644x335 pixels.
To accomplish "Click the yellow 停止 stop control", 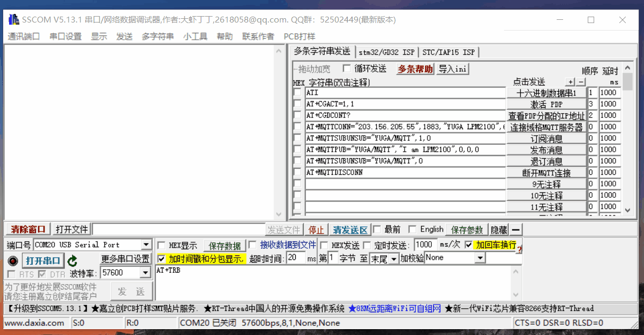I will pos(316,229).
